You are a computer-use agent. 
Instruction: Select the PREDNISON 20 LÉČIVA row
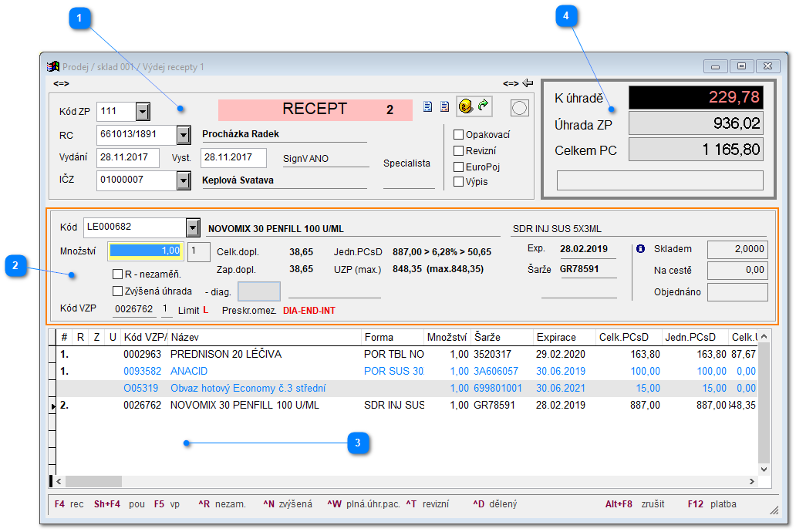click(x=407, y=355)
